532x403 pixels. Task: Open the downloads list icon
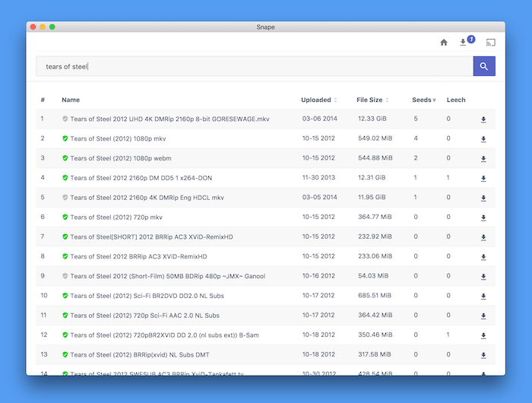463,43
